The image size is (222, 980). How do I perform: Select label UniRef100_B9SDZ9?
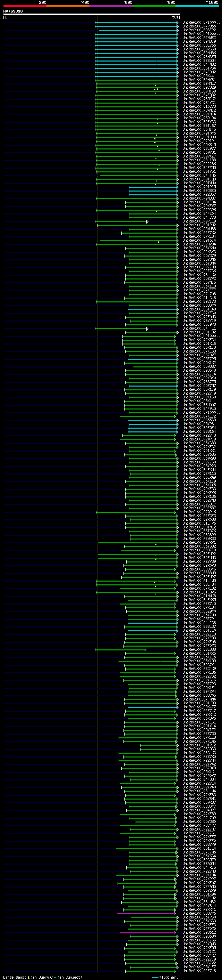point(199,88)
